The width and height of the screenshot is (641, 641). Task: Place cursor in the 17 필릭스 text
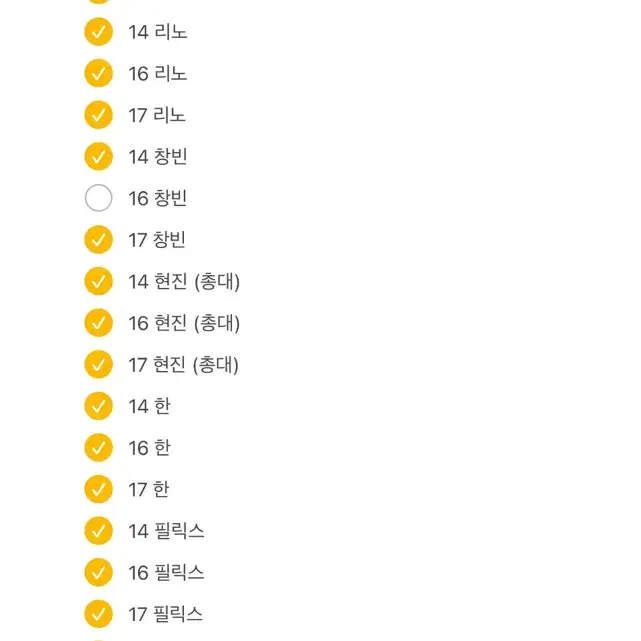(x=166, y=614)
